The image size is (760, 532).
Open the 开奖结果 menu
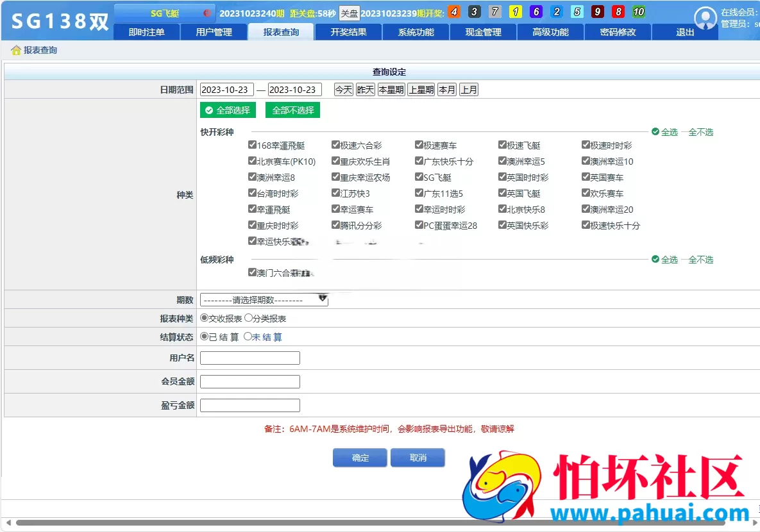tap(348, 32)
